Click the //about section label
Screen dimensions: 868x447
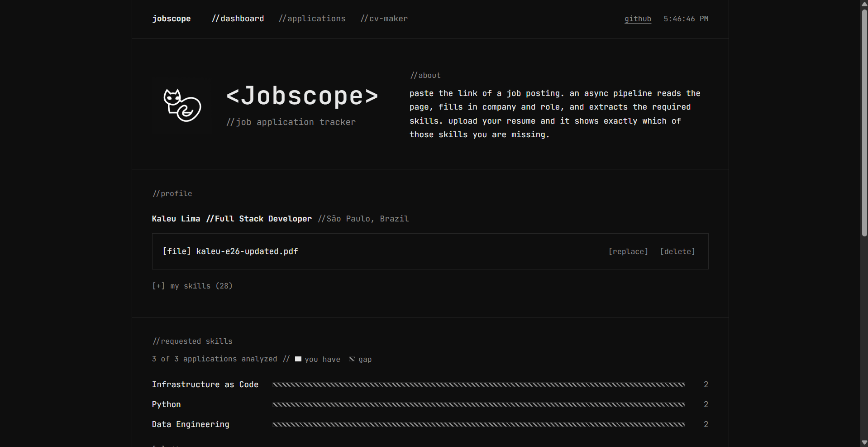[x=425, y=75]
